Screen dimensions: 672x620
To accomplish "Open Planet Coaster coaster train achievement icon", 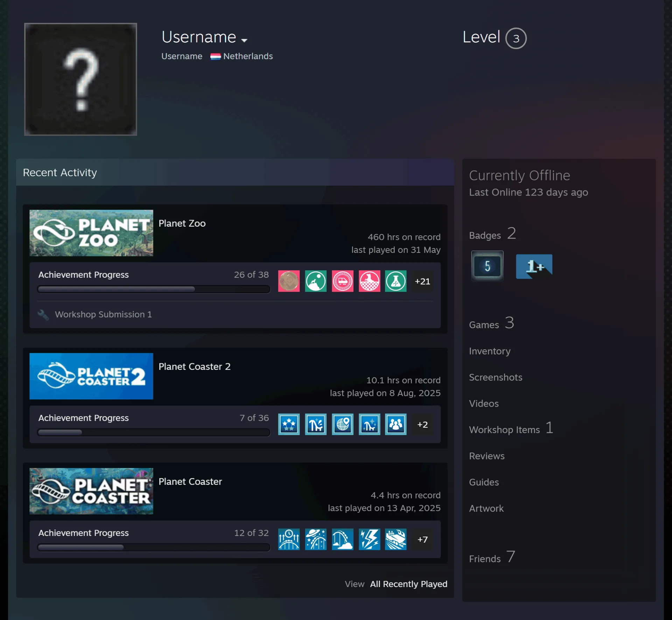I will (x=396, y=539).
